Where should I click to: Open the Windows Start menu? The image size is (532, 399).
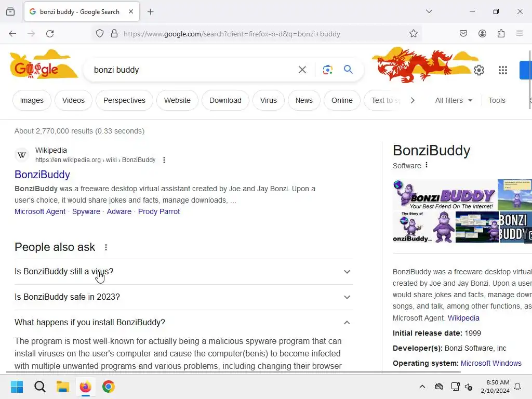click(x=17, y=387)
